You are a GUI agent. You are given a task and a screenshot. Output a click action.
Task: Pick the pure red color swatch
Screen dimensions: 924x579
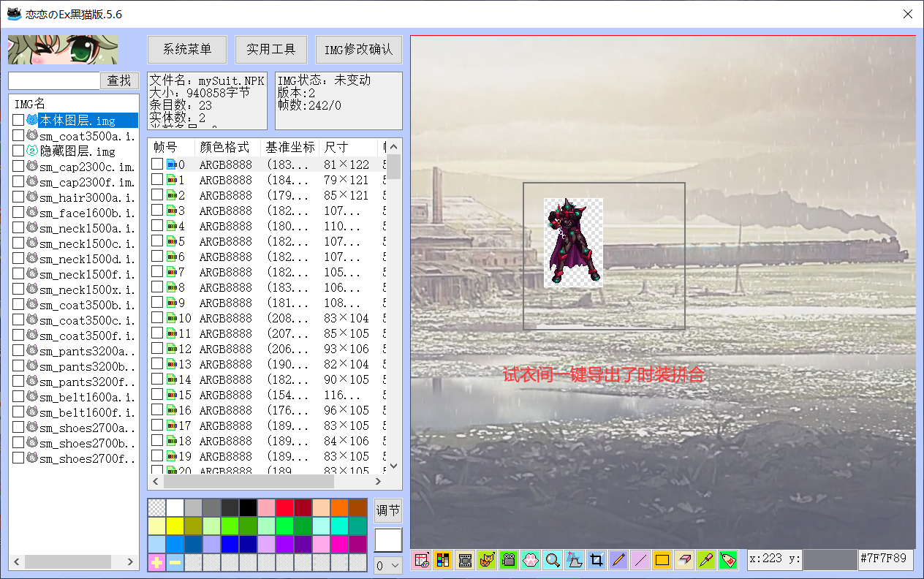coord(284,508)
